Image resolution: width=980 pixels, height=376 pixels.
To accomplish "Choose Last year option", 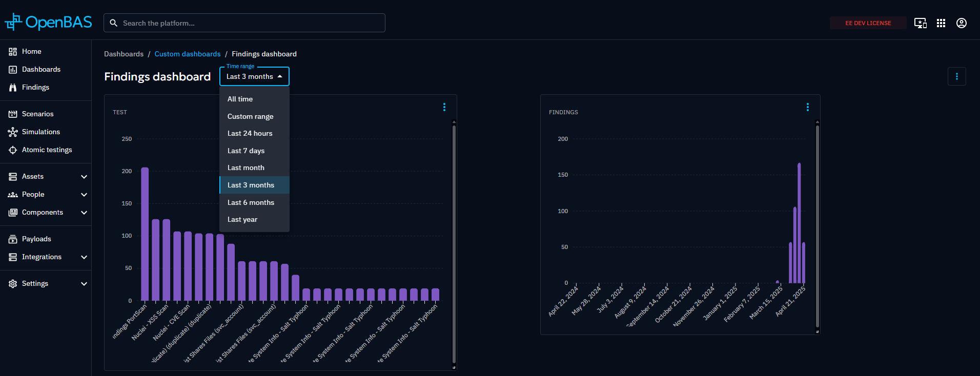I will click(x=254, y=219).
